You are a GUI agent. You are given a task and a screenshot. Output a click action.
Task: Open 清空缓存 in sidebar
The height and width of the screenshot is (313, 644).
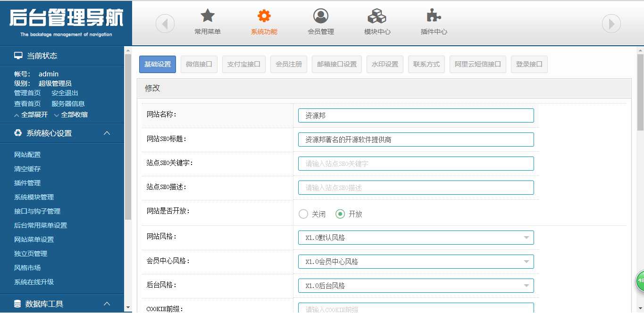[27, 169]
